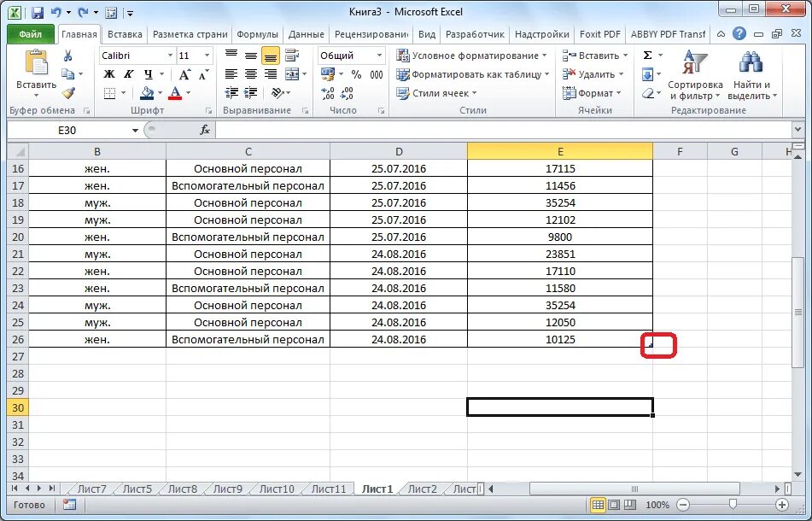This screenshot has height=521, width=812.
Task: Increase decimal places
Action: pyautogui.click(x=328, y=93)
